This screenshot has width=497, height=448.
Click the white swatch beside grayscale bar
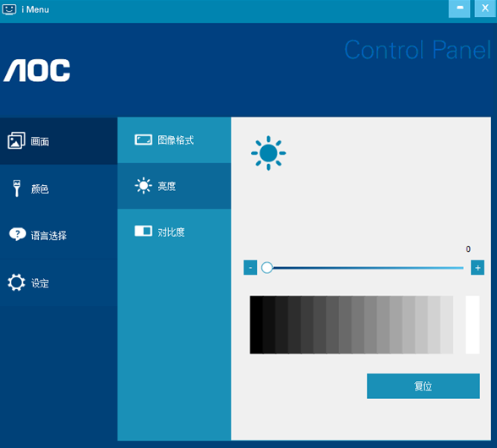pyautogui.click(x=472, y=325)
